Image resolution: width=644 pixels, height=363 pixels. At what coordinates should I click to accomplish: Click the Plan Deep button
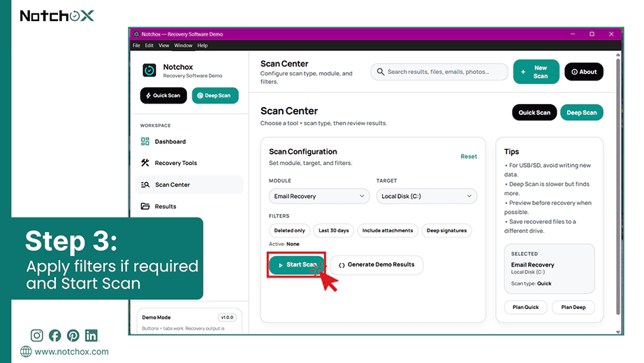573,307
